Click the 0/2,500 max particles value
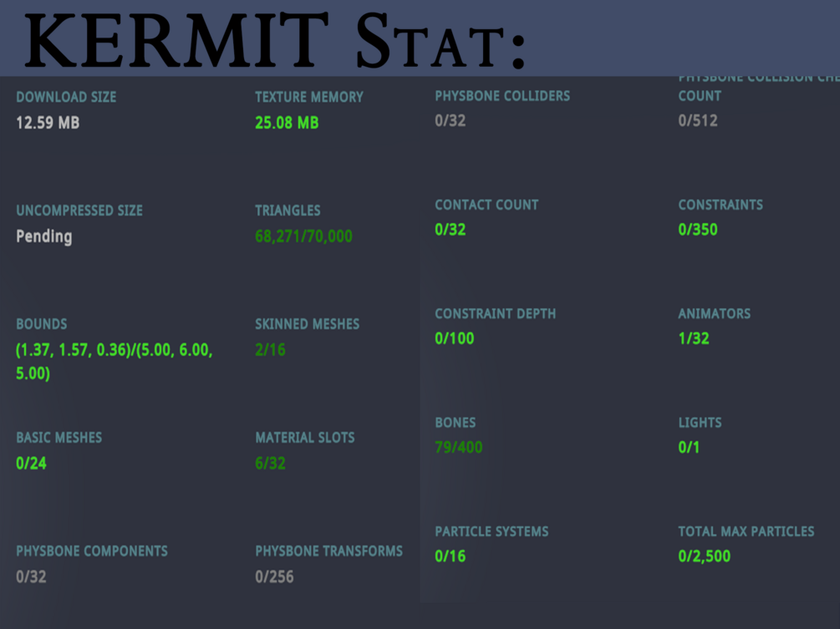The width and height of the screenshot is (840, 629). click(x=704, y=556)
